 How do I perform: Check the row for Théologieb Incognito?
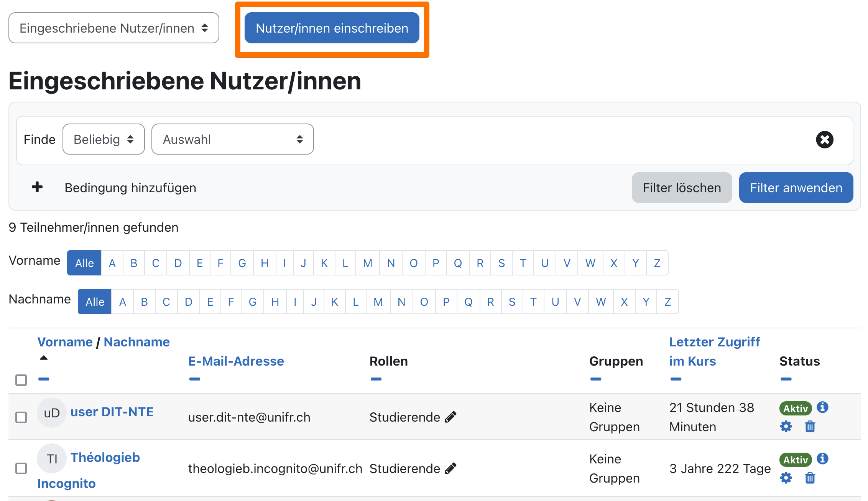(x=21, y=468)
